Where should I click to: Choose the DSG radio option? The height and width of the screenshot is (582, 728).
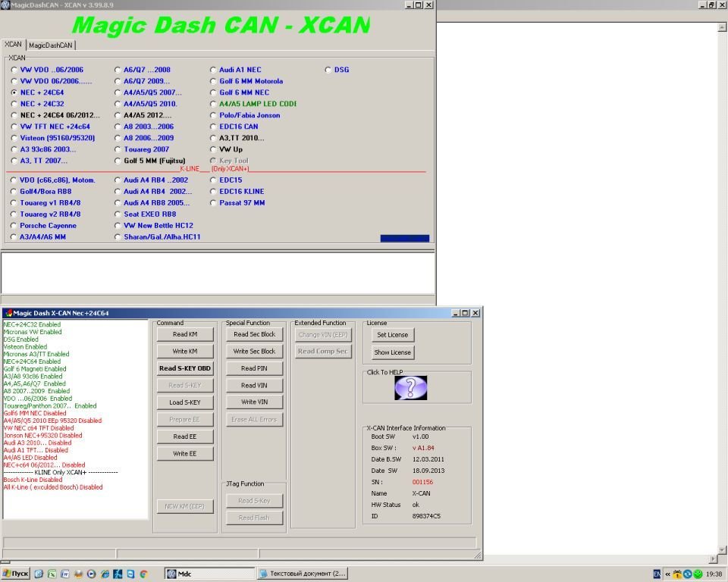coord(328,70)
